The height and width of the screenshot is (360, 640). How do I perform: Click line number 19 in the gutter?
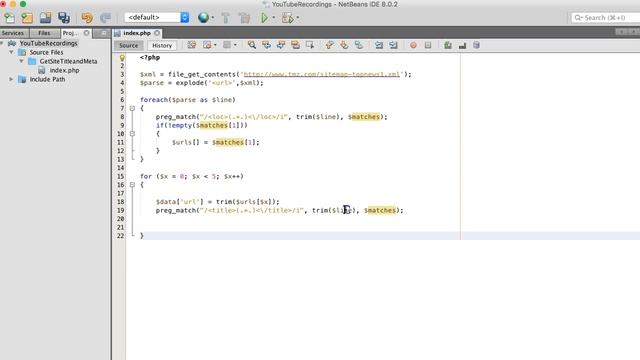point(120,211)
